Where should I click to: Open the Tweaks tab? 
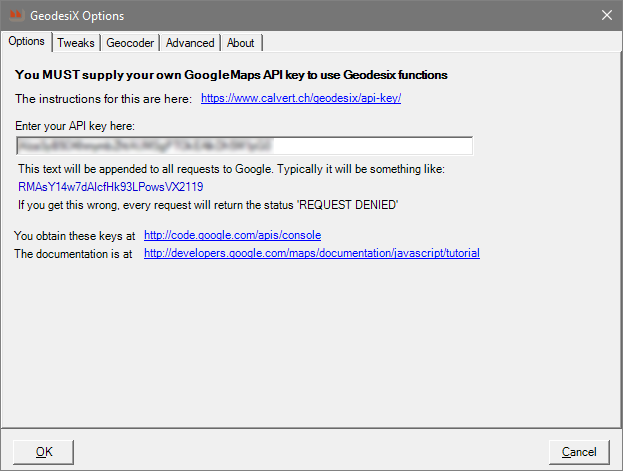coord(76,43)
